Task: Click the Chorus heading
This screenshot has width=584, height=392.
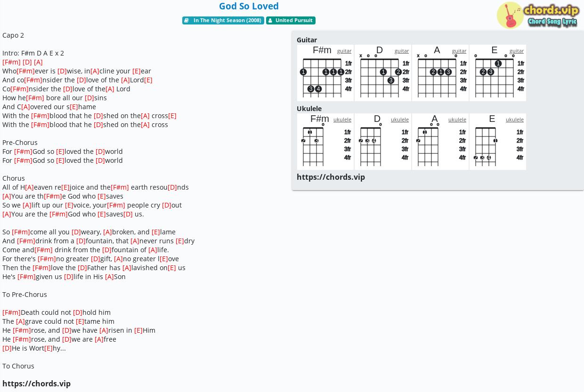Action: (14, 178)
